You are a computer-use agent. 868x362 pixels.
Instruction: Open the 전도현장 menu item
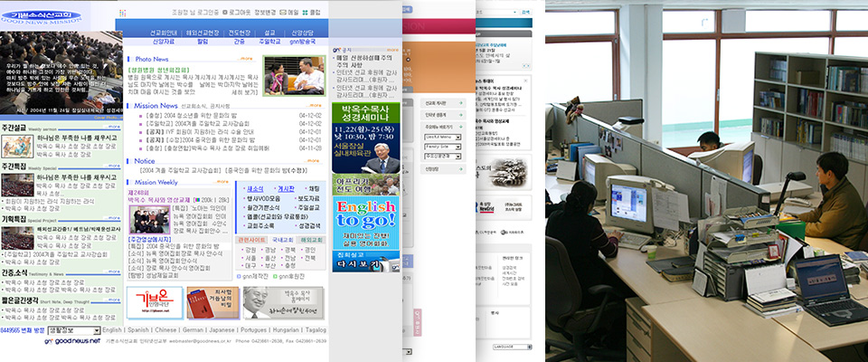coord(240,33)
